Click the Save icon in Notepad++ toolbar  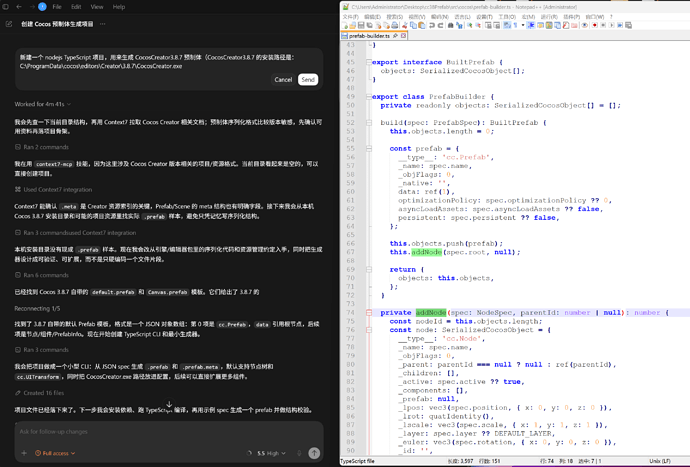(x=361, y=26)
